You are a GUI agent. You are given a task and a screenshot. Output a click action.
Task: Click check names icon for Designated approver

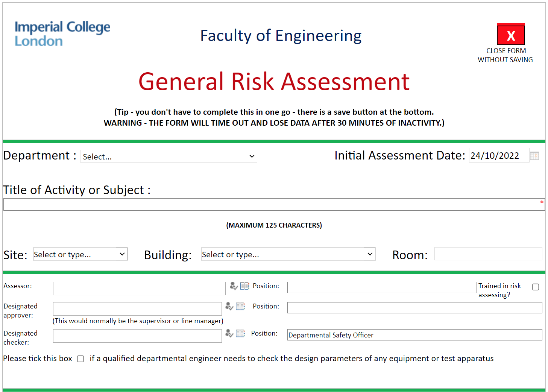tap(229, 307)
